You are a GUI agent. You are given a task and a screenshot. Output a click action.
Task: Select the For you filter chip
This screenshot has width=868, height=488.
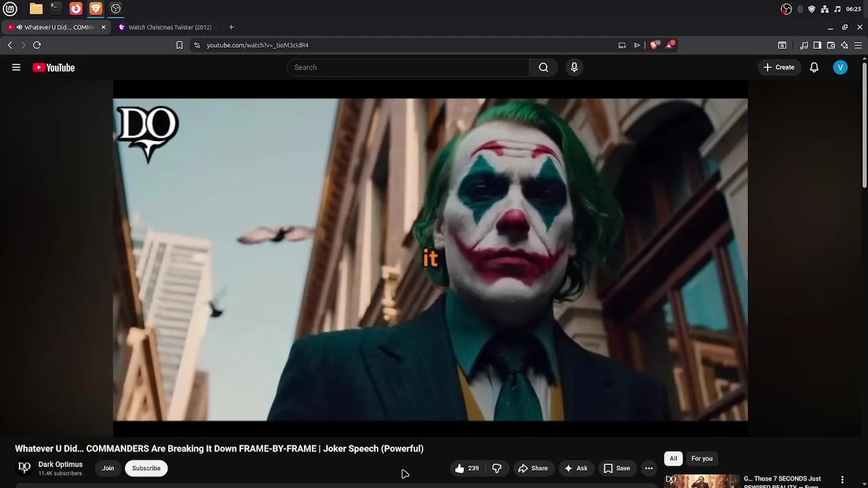pyautogui.click(x=702, y=459)
